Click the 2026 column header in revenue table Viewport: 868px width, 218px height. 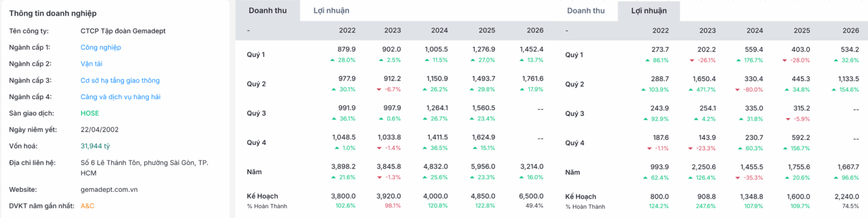pos(535,30)
